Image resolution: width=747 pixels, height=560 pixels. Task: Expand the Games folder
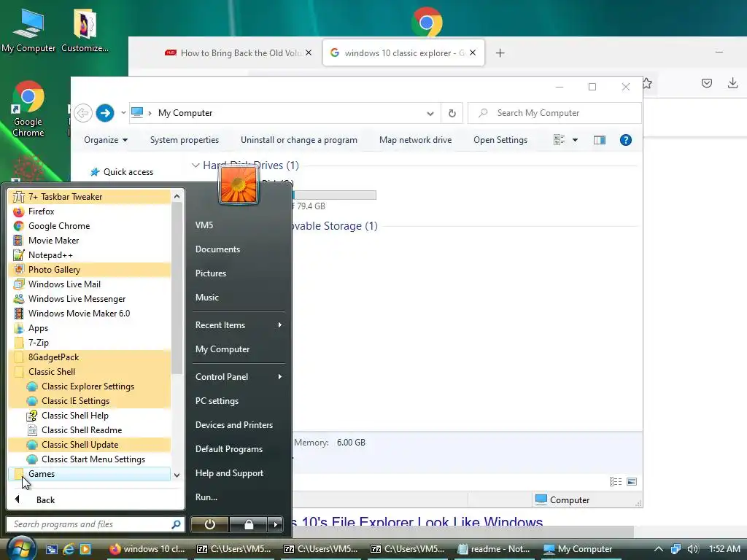point(89,474)
